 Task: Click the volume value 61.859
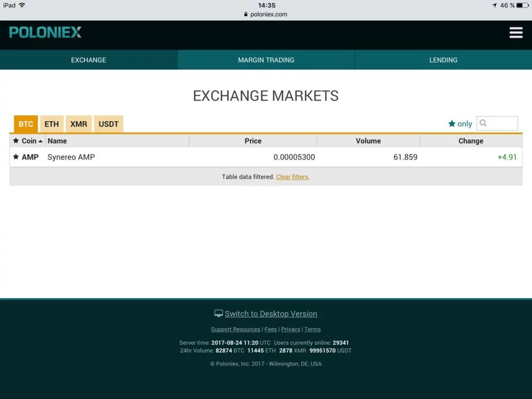[405, 157]
